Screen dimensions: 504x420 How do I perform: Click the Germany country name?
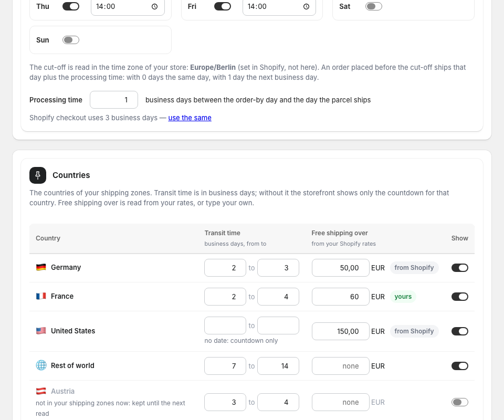click(66, 267)
